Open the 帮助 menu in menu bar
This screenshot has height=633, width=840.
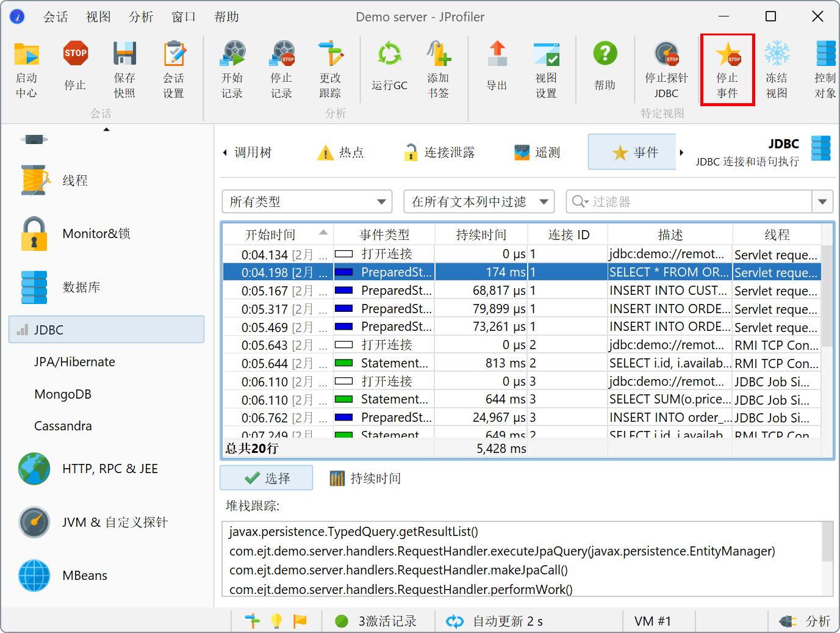tap(226, 17)
